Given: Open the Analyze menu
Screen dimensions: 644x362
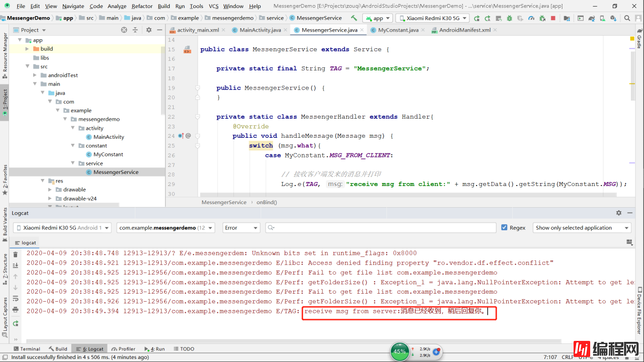Looking at the screenshot, I should (x=117, y=6).
